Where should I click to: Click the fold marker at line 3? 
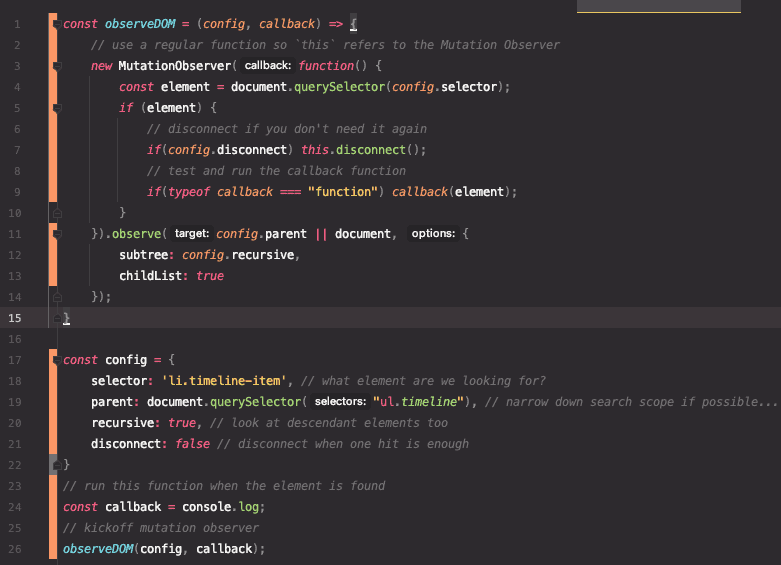click(57, 66)
